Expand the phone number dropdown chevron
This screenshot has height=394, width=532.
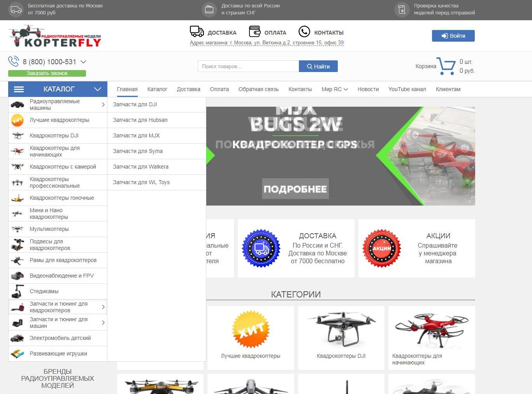(83, 62)
